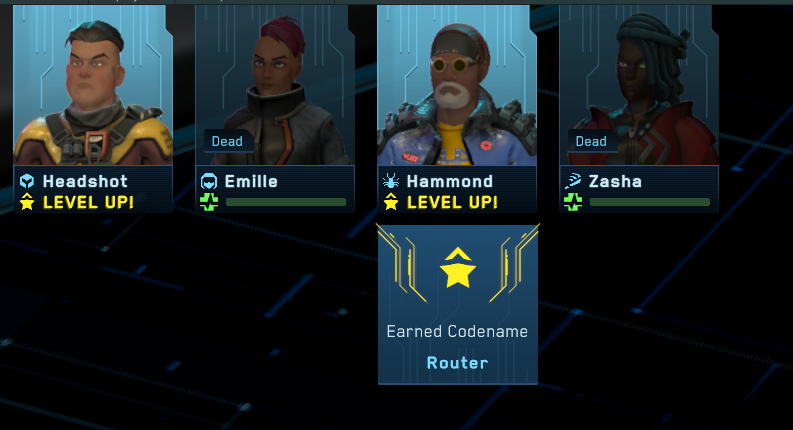The image size is (793, 430).
Task: Click the Dead label on Emille's card
Action: [227, 141]
